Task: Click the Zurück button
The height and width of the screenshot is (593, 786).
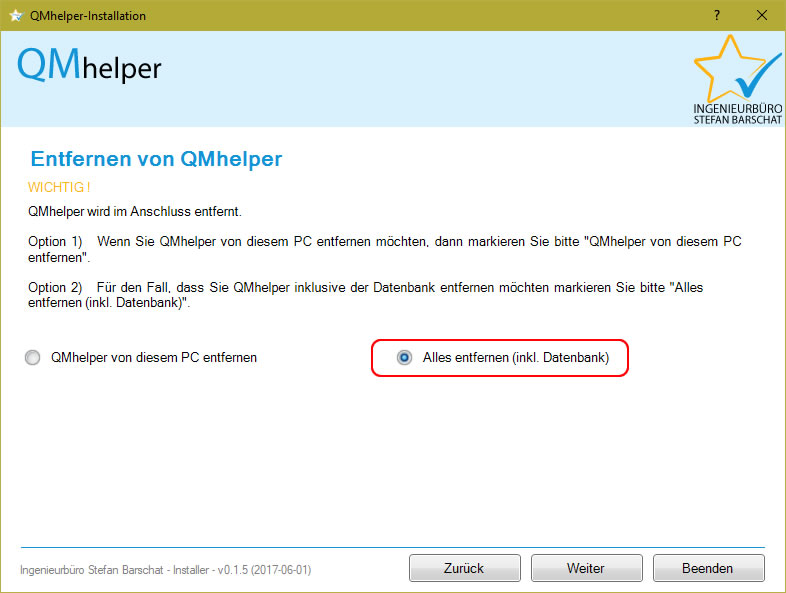Action: click(x=465, y=568)
